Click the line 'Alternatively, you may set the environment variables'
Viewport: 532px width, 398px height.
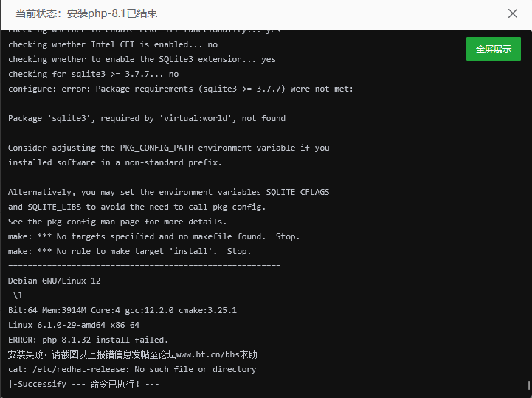tap(169, 192)
